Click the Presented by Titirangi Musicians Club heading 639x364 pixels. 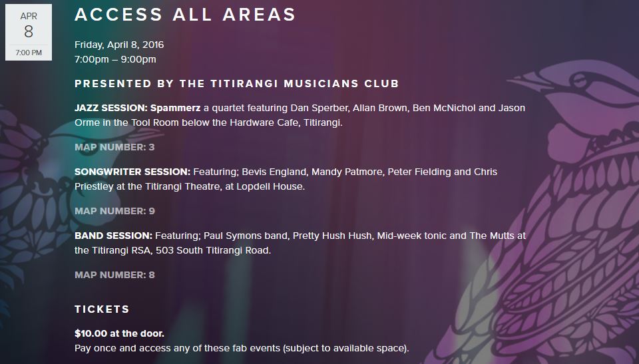point(236,84)
